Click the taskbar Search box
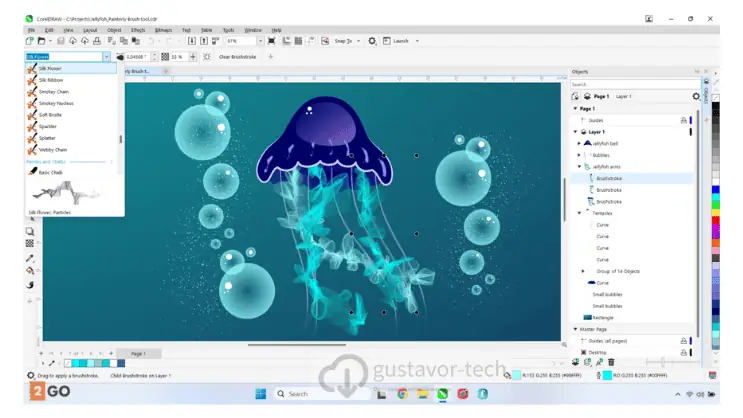743x418 pixels. 322,394
